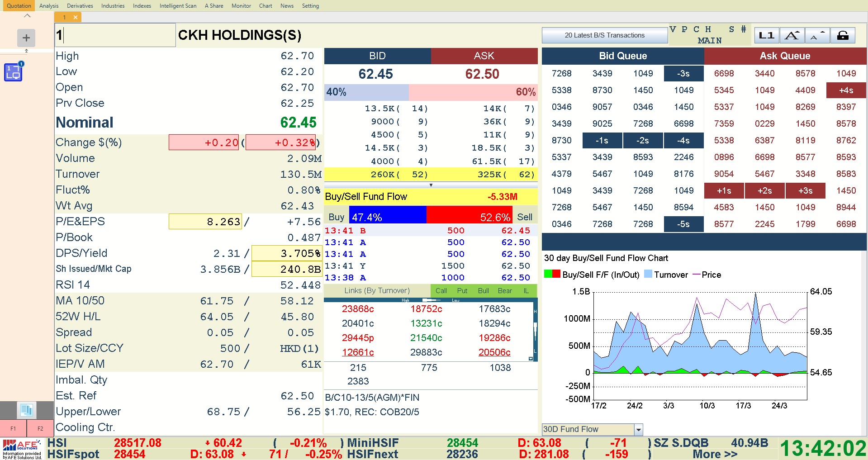Select the Put warrants filter
The height and width of the screenshot is (460, 868).
(x=462, y=291)
